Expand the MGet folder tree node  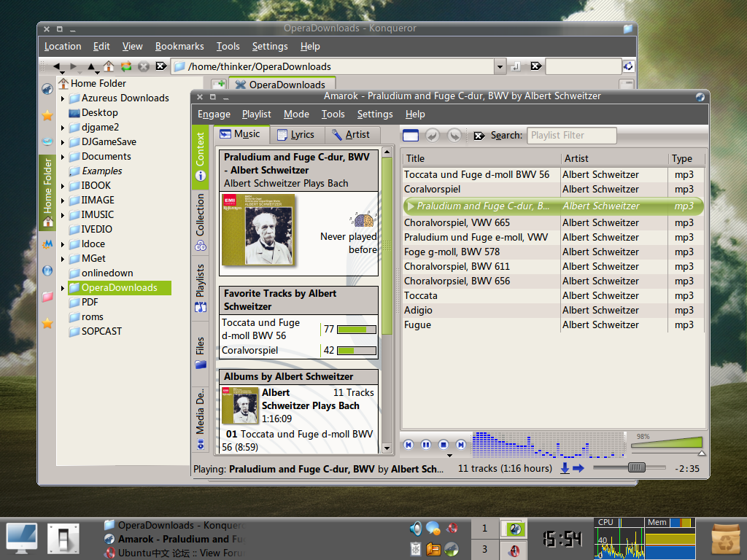click(x=63, y=259)
